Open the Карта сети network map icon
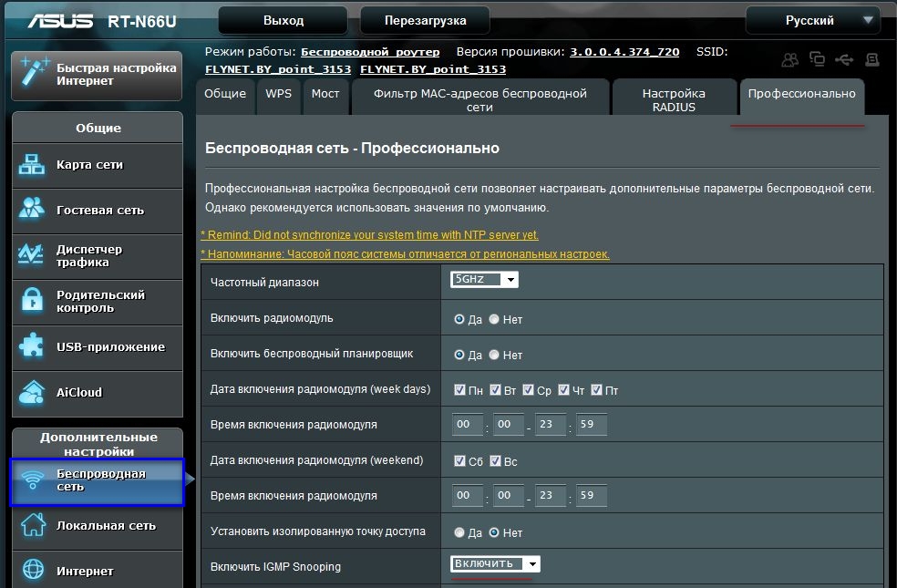The image size is (897, 588). point(32,165)
